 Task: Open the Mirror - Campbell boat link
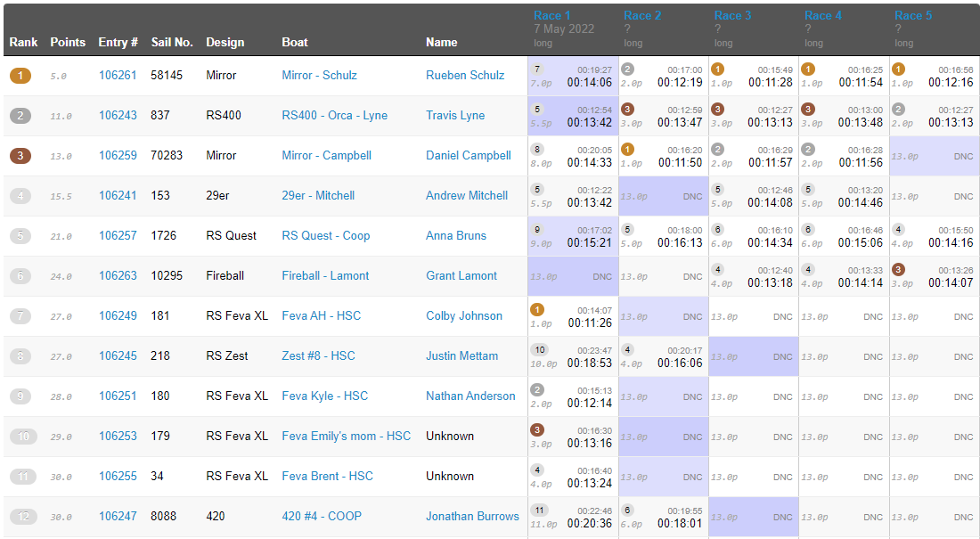[x=326, y=155]
